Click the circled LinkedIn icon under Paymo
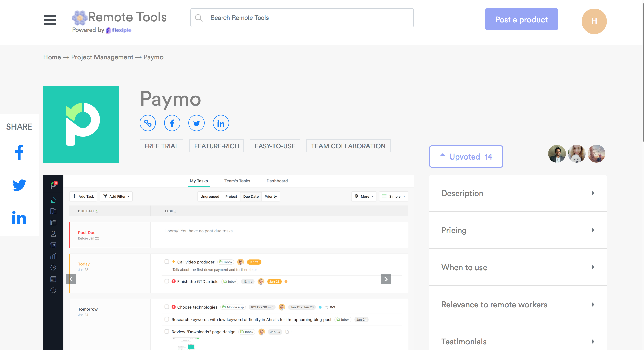The height and width of the screenshot is (350, 644). 221,123
